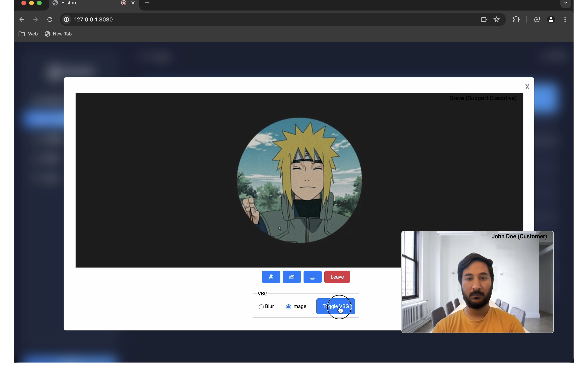Bookmark this page with star icon
This screenshot has width=588, height=382.
(x=497, y=19)
